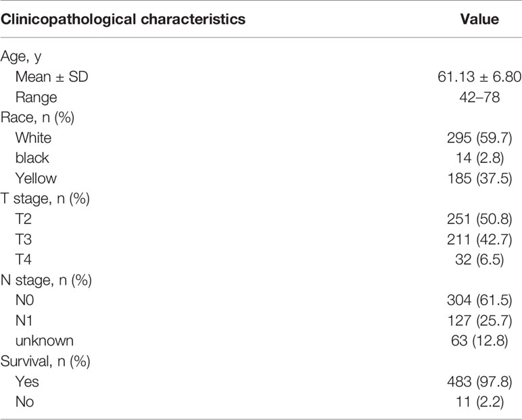The height and width of the screenshot is (420, 522).
Task: Select the age Range value 42–78
Action: [479, 97]
